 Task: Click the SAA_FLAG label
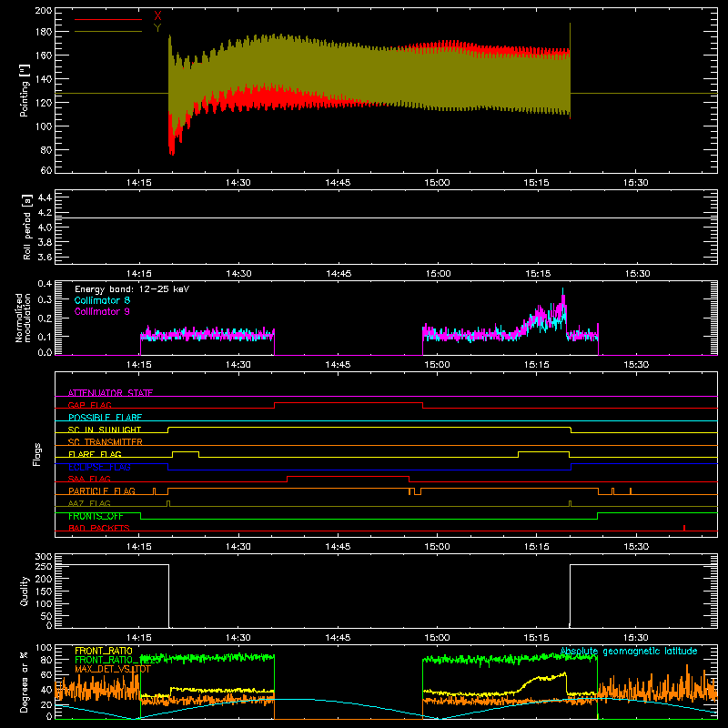pyautogui.click(x=89, y=479)
